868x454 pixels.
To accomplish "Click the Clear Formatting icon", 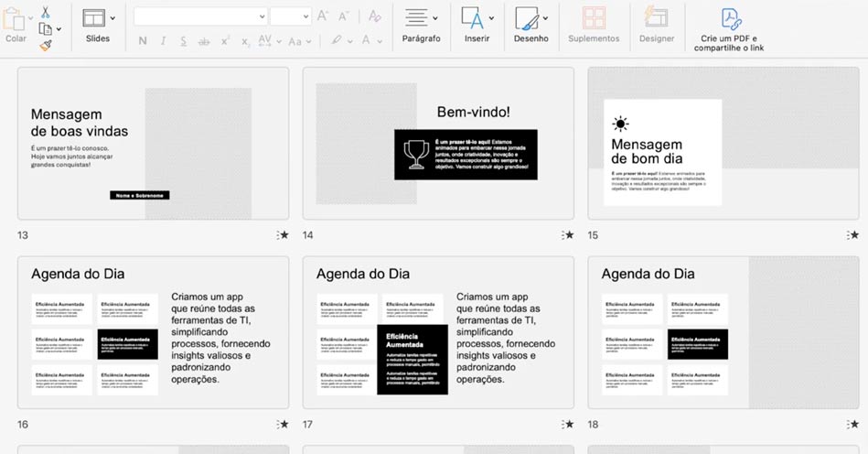I will coord(374,16).
